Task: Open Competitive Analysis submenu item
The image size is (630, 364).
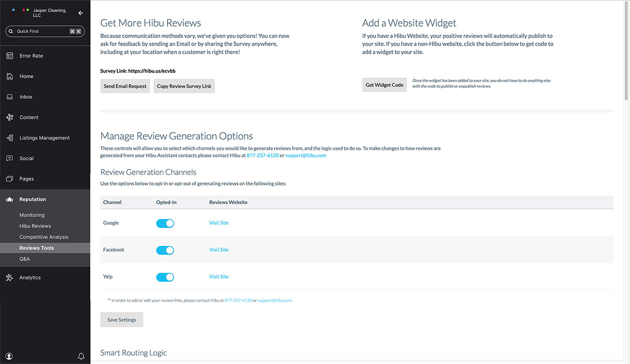Action: point(44,237)
